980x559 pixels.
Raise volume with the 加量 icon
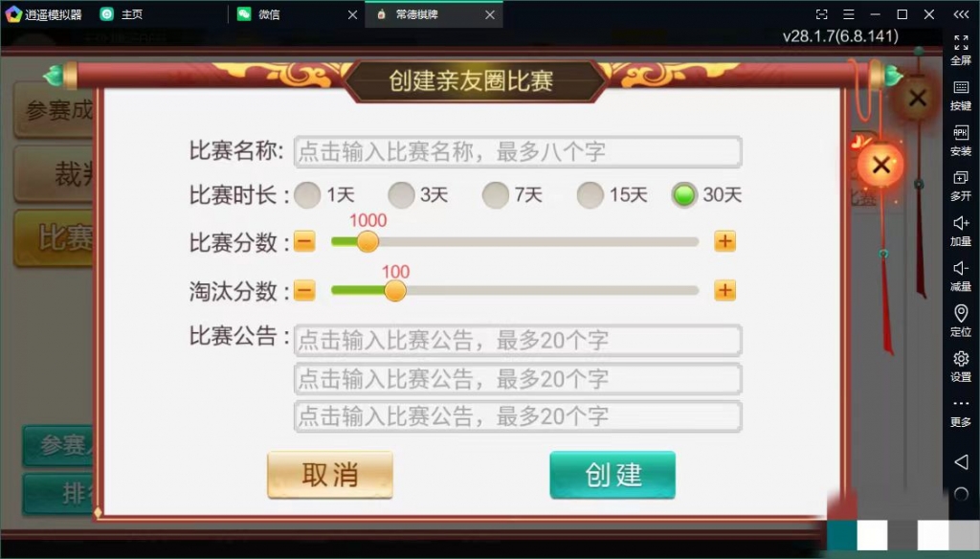pos(961,232)
